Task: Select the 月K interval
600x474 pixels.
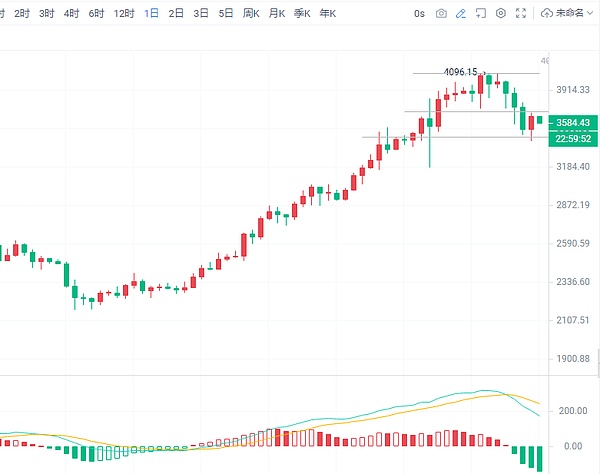Action: coord(276,14)
